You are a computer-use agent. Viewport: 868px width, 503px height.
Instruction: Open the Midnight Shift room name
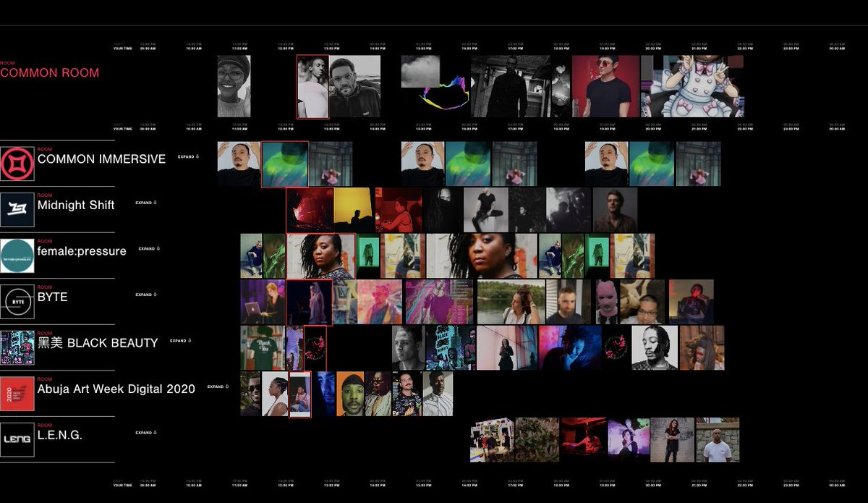tap(76, 206)
